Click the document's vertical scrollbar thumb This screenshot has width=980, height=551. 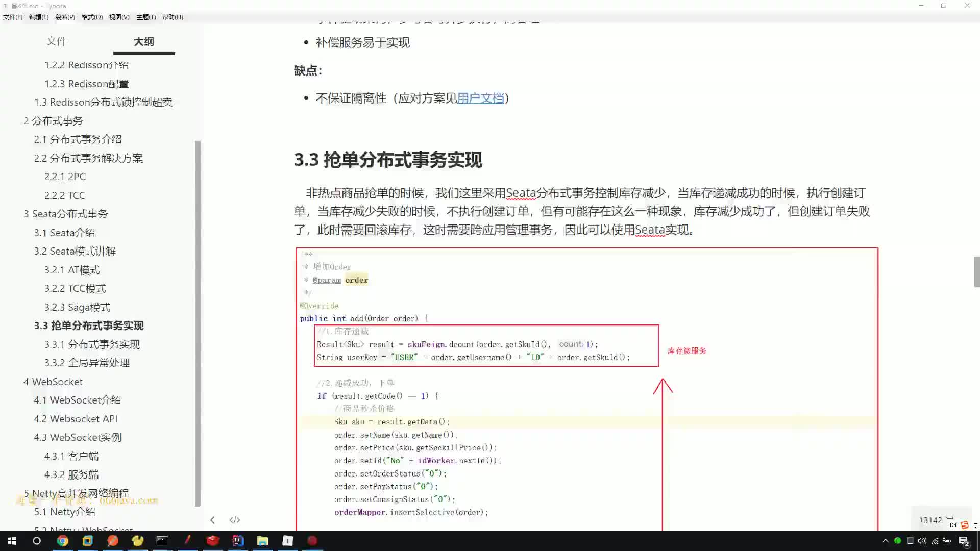click(976, 272)
